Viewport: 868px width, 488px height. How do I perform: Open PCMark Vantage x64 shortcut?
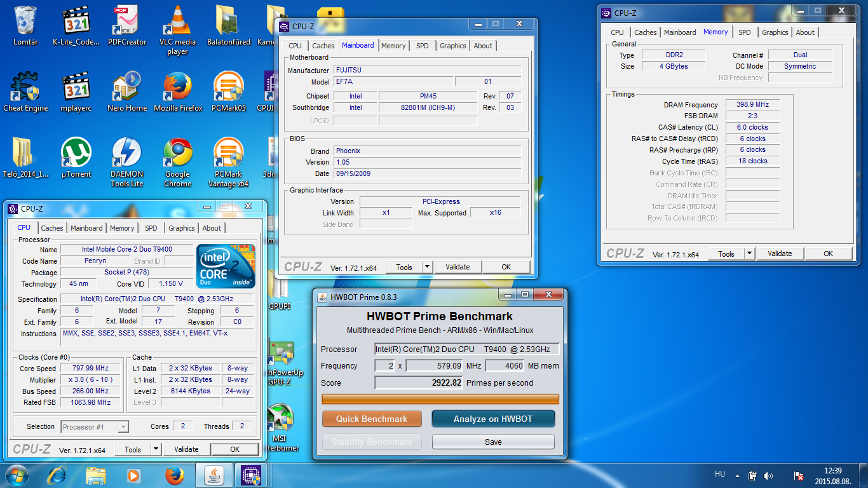pyautogui.click(x=229, y=162)
